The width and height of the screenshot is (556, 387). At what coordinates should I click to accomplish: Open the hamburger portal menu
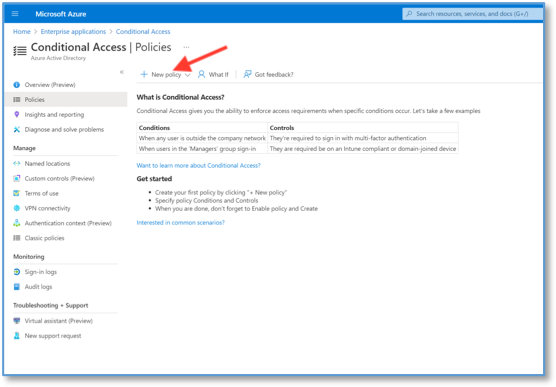click(15, 13)
